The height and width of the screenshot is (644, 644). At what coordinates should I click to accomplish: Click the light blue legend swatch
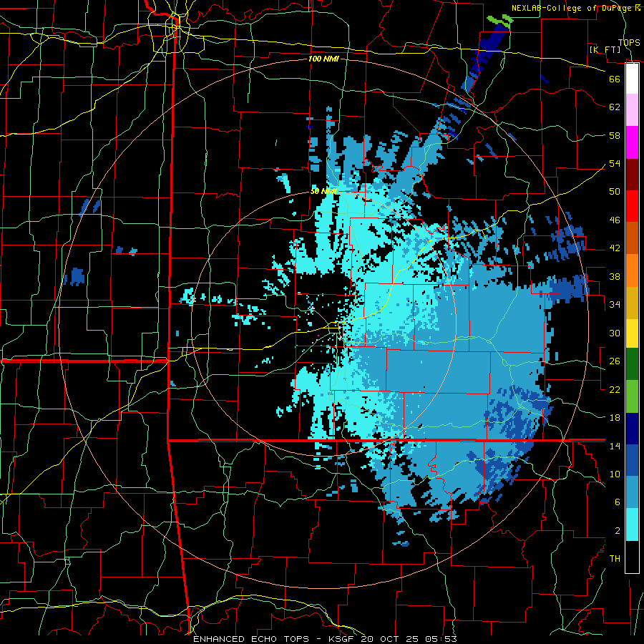click(632, 492)
